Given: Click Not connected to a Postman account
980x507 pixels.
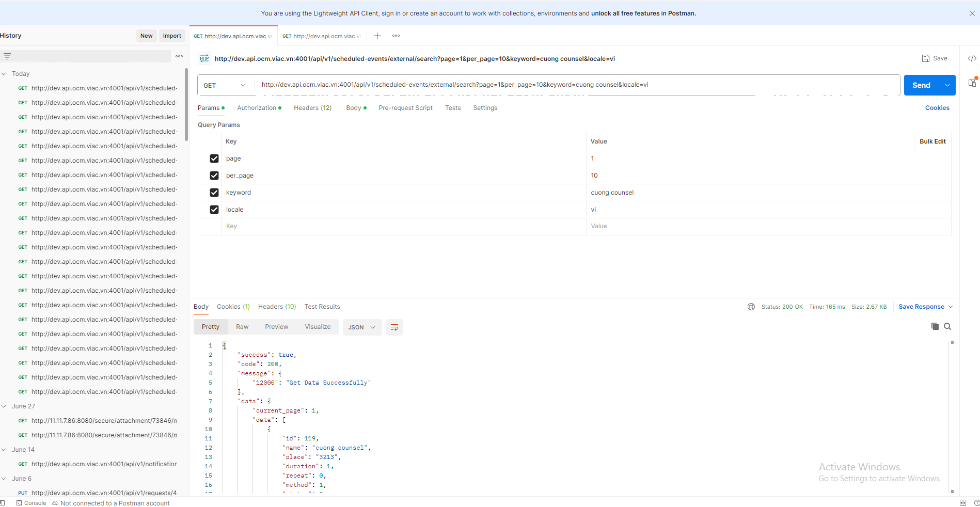Looking at the screenshot, I should (111, 503).
